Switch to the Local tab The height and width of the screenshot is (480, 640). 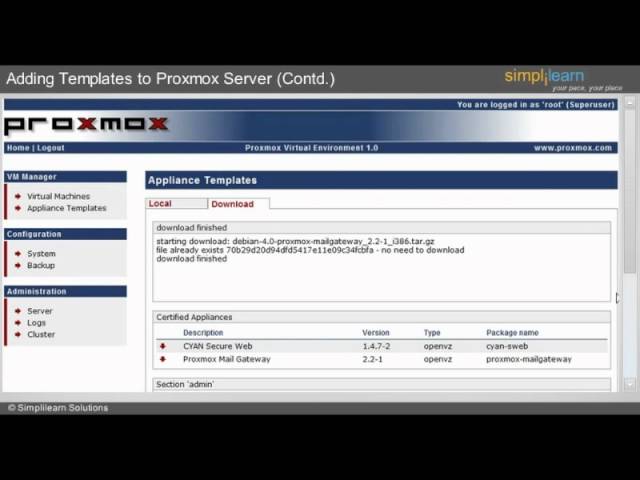point(176,203)
